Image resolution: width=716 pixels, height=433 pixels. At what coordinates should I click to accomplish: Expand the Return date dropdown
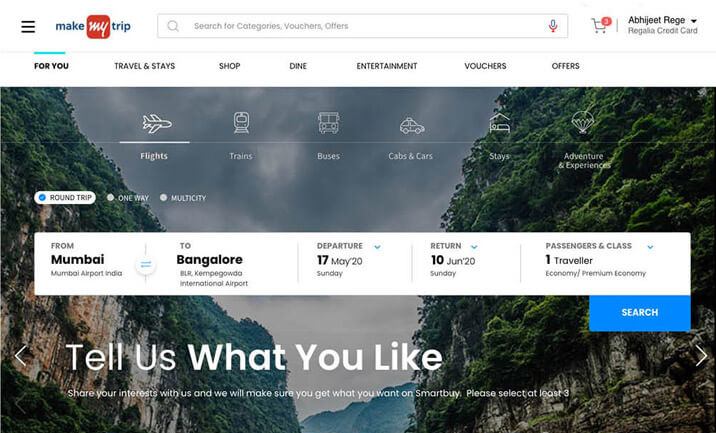click(474, 247)
